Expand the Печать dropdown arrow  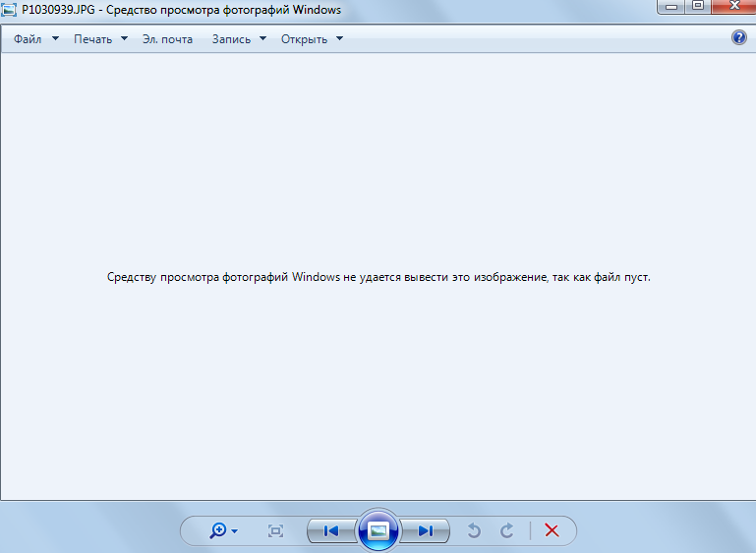coord(125,38)
